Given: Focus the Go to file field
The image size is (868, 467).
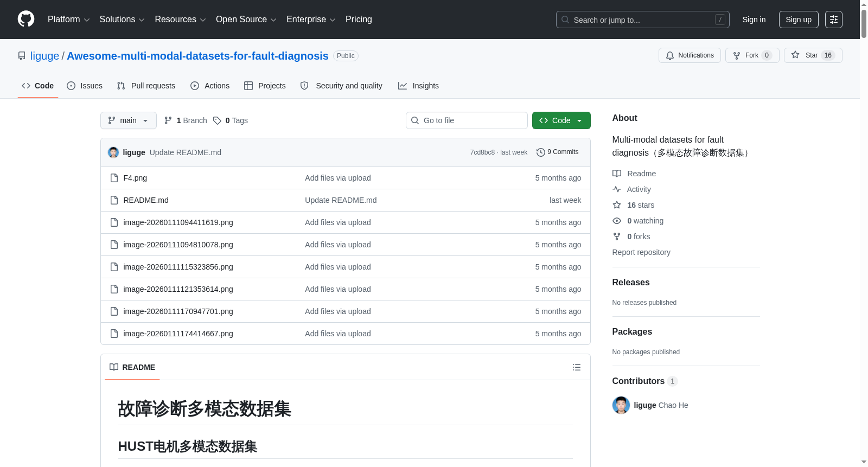Looking at the screenshot, I should (467, 120).
